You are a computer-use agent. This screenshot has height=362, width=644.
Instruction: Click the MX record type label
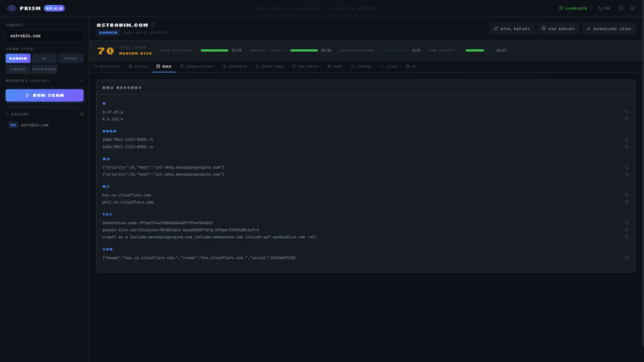(x=106, y=159)
